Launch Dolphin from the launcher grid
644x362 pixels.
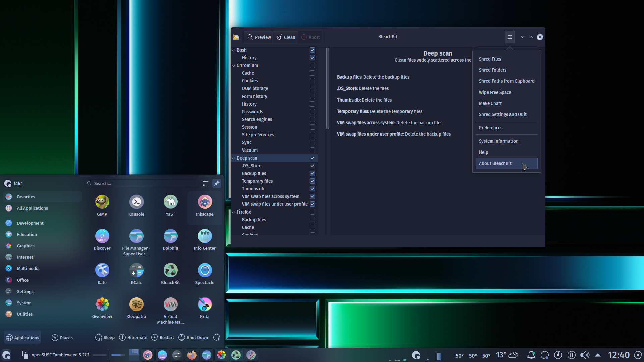click(x=170, y=240)
